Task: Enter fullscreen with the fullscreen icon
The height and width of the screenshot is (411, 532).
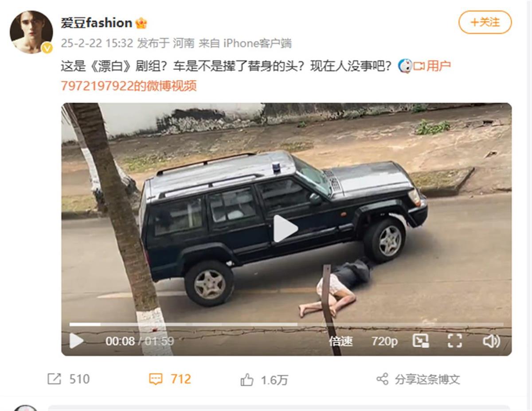Action: coord(455,341)
